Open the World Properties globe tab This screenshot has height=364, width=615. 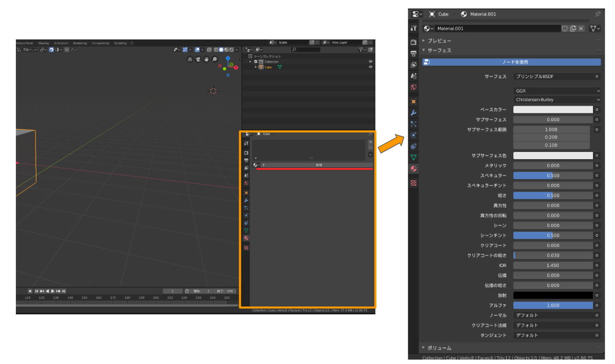tap(414, 88)
